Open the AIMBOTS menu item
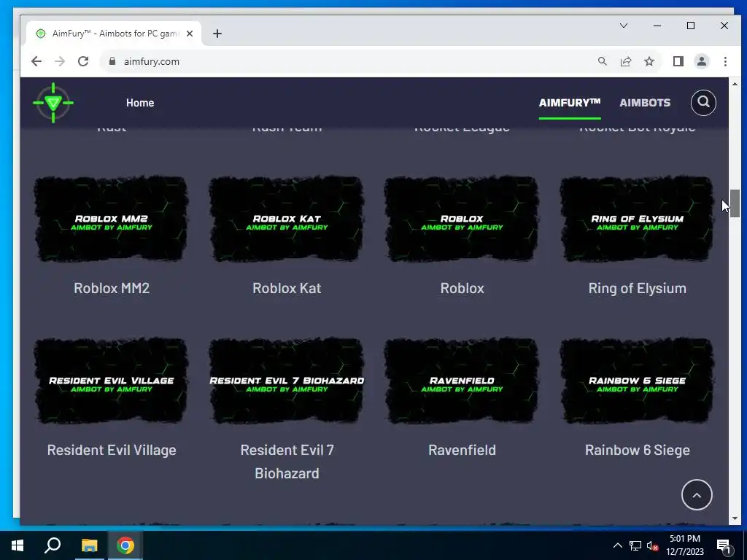The image size is (747, 560). click(645, 103)
